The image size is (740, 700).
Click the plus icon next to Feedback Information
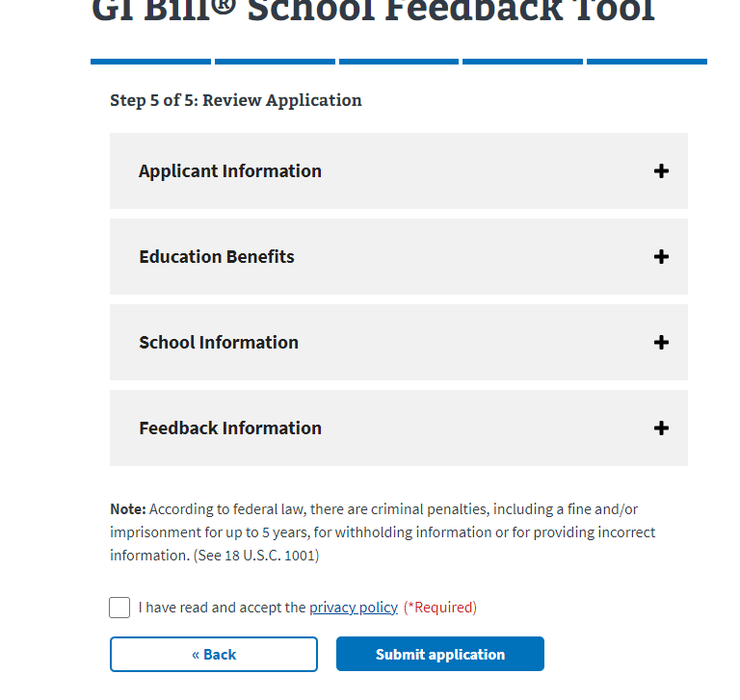[661, 428]
